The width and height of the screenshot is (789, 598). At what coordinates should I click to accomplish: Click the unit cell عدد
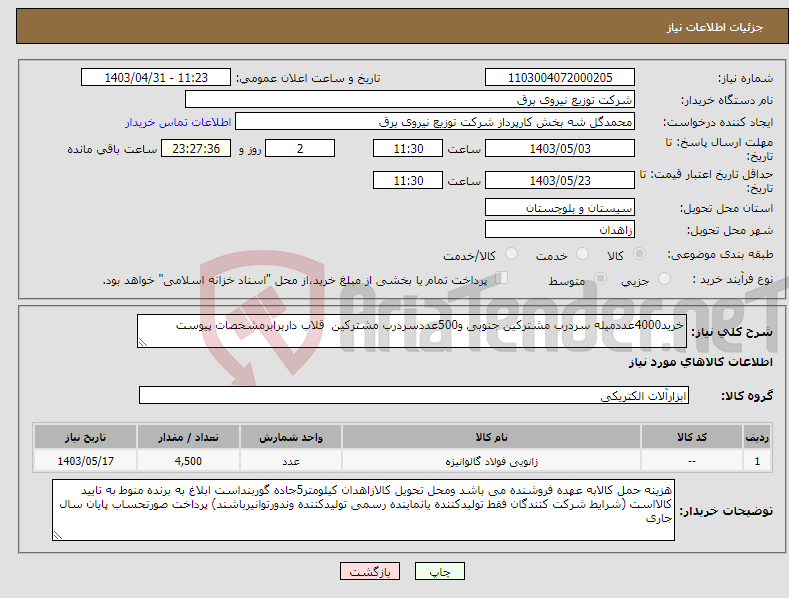[291, 461]
